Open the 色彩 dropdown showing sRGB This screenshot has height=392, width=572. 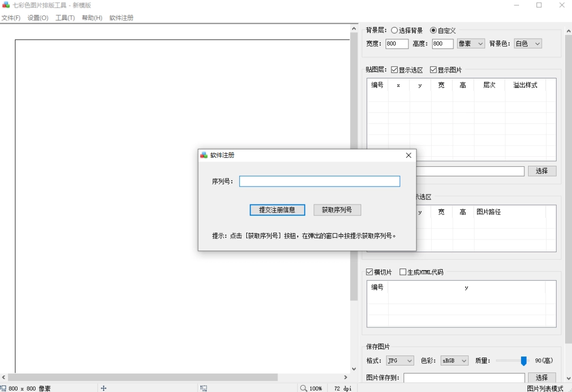click(x=454, y=360)
